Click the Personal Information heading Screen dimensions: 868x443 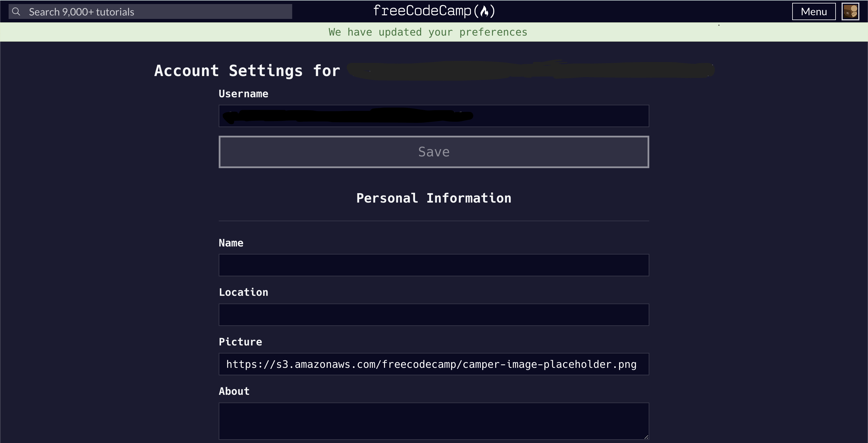tap(434, 198)
